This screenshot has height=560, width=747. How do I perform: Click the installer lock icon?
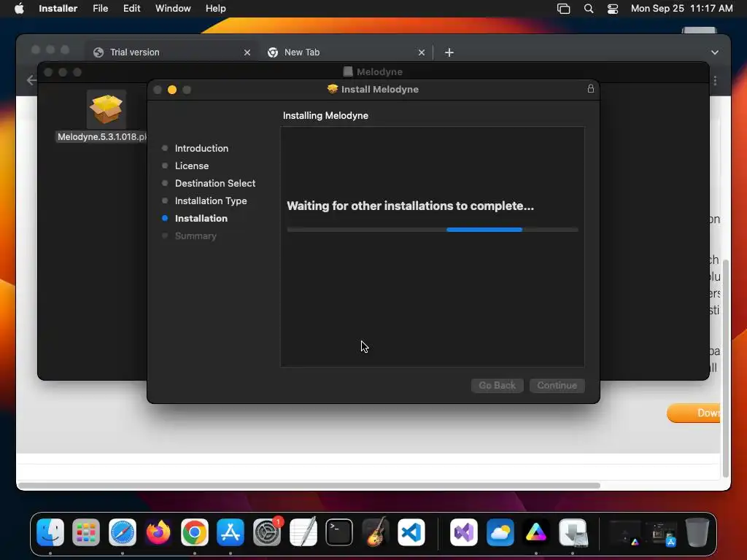[x=591, y=88]
